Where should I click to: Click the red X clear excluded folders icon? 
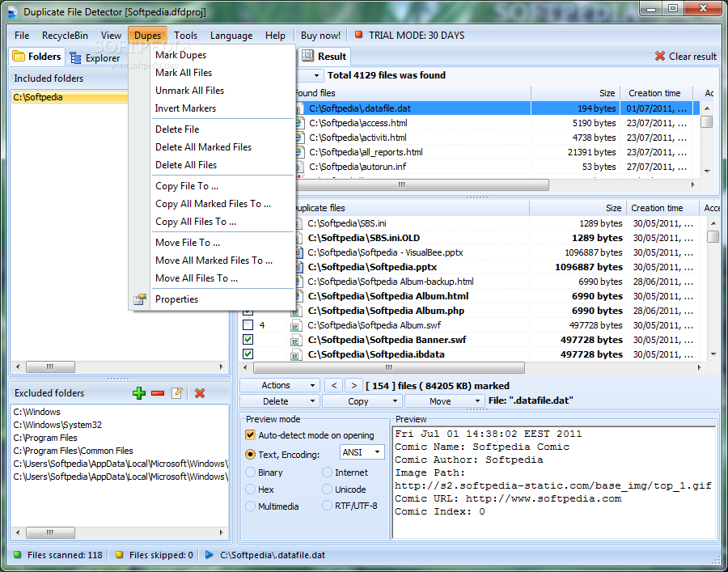coord(200,393)
